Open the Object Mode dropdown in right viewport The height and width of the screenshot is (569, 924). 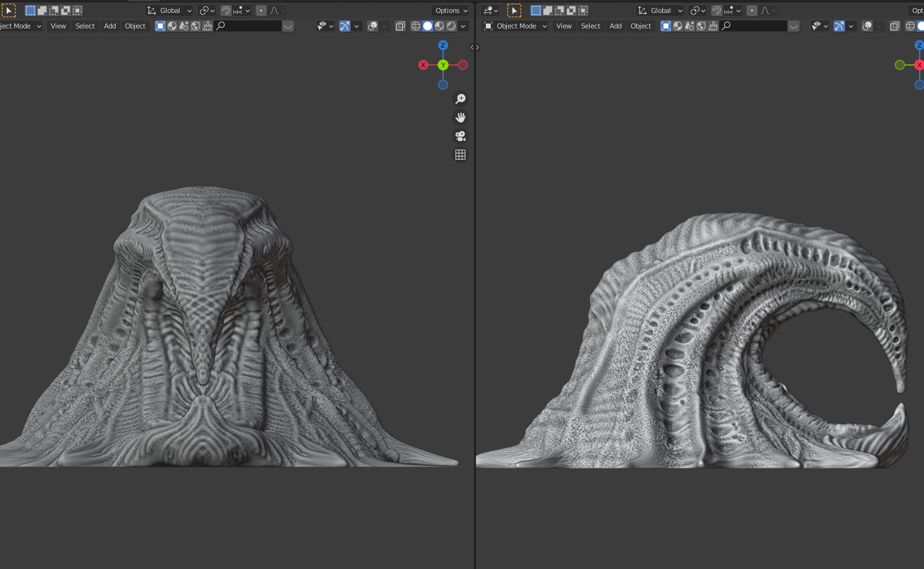tap(514, 26)
